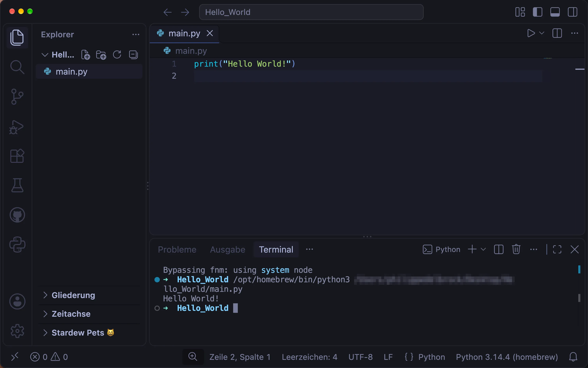Image resolution: width=588 pixels, height=368 pixels.
Task: Go to line via Zeile 2, Spalte 1
Action: [x=240, y=357]
